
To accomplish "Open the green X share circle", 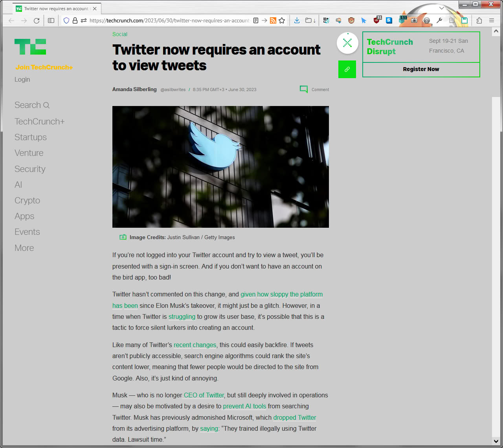I will pos(347,43).
